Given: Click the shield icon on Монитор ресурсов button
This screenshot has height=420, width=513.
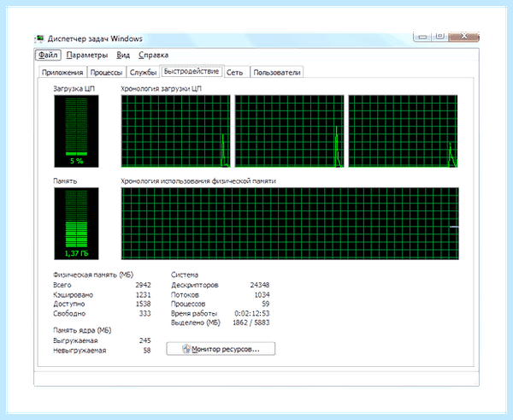Looking at the screenshot, I should point(186,349).
